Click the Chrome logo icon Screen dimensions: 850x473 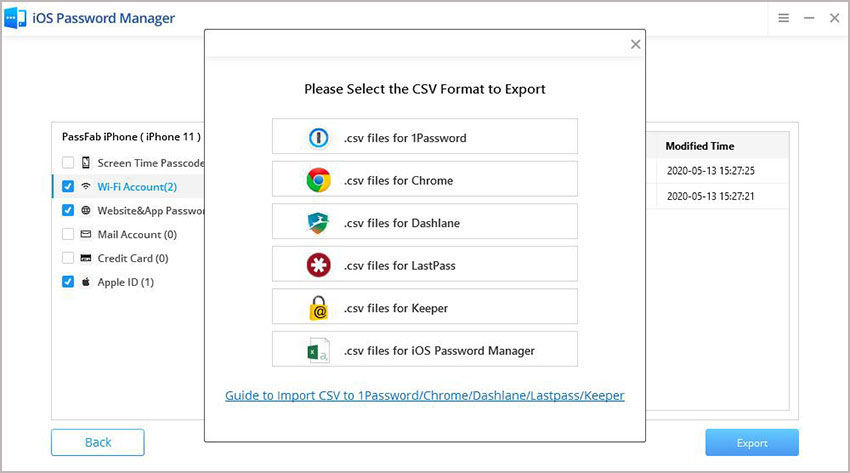318,180
